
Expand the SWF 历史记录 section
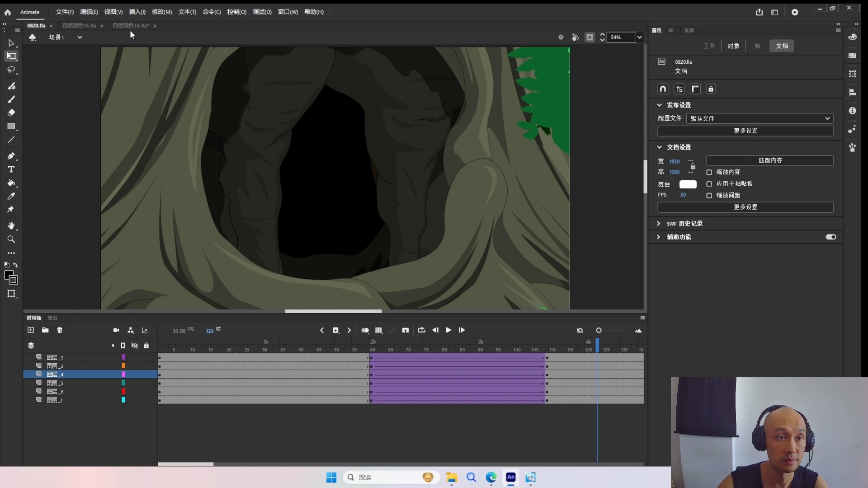pos(659,224)
